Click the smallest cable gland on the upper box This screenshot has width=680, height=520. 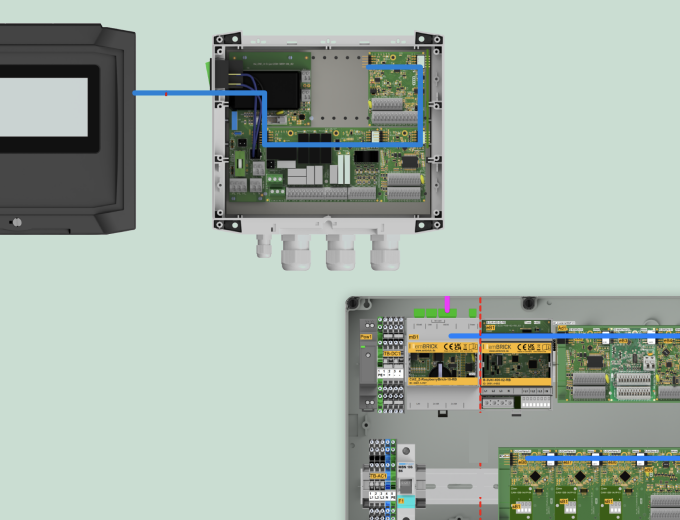[x=264, y=245]
